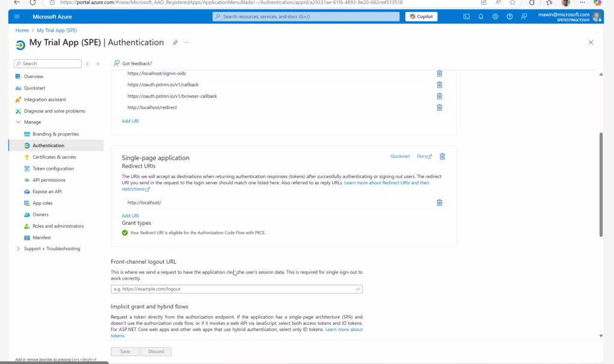Click the browser back arrow
This screenshot has width=614, height=364.
pyautogui.click(x=17, y=2)
